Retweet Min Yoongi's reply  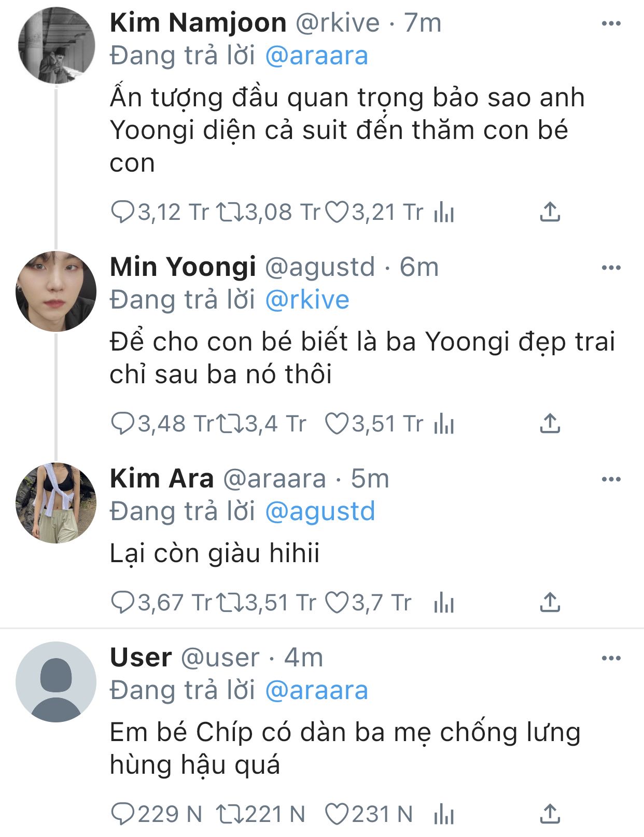(230, 424)
